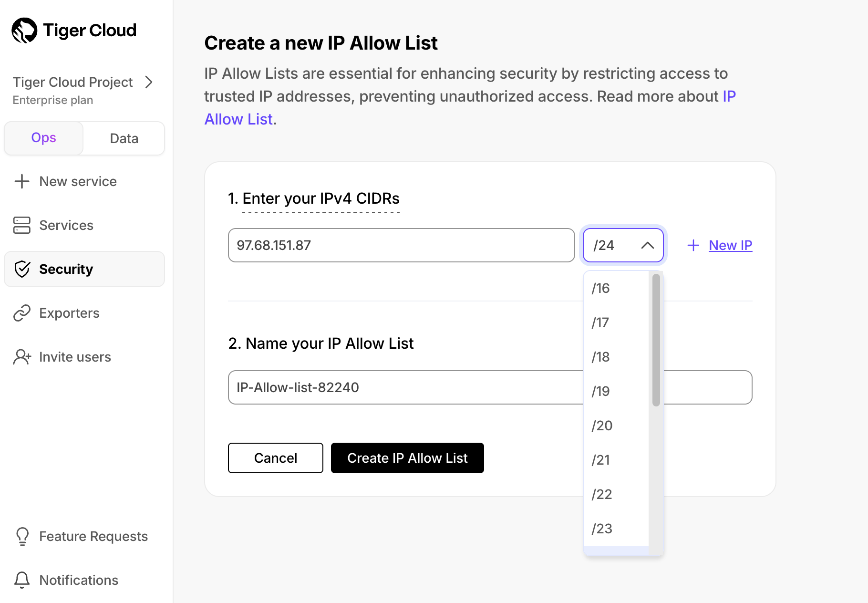868x603 pixels.
Task: Expand the Tiger Cloud Project chevron
Action: click(x=149, y=82)
